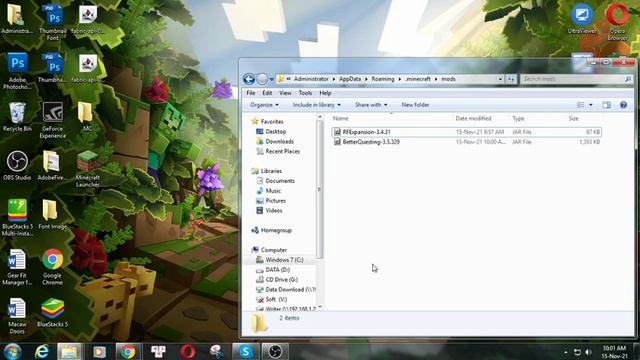Open the Help menu
Image resolution: width=640 pixels, height=360 pixels.
(325, 93)
